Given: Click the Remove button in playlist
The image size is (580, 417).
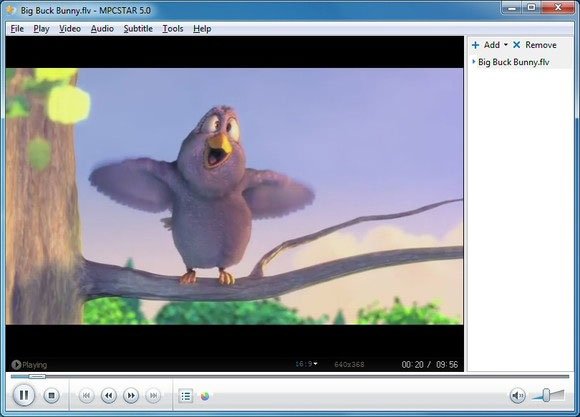Looking at the screenshot, I should pos(535,45).
